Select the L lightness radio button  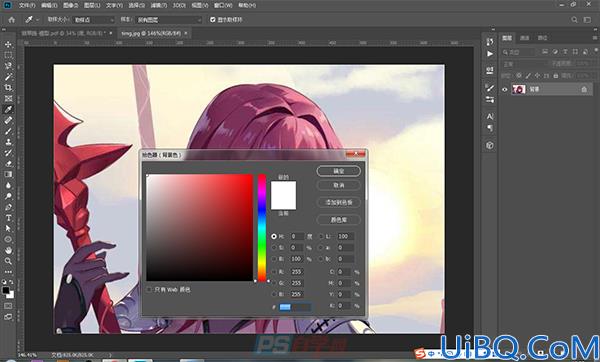pyautogui.click(x=321, y=236)
